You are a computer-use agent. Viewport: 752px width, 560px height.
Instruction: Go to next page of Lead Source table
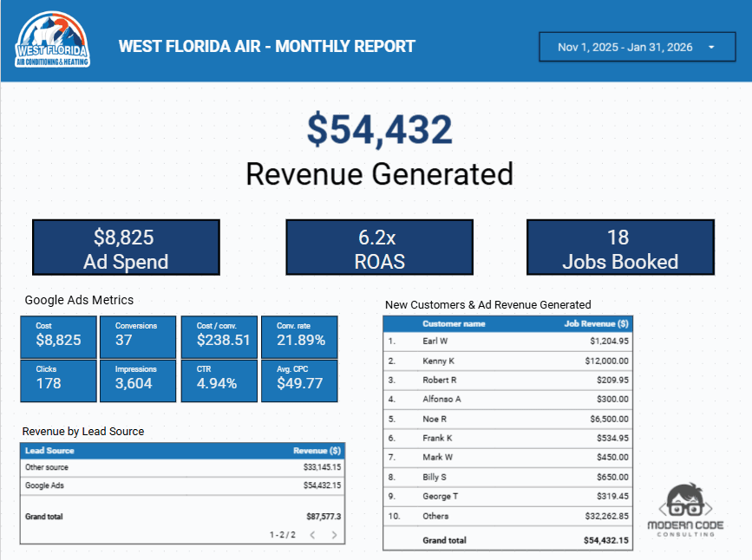point(335,536)
